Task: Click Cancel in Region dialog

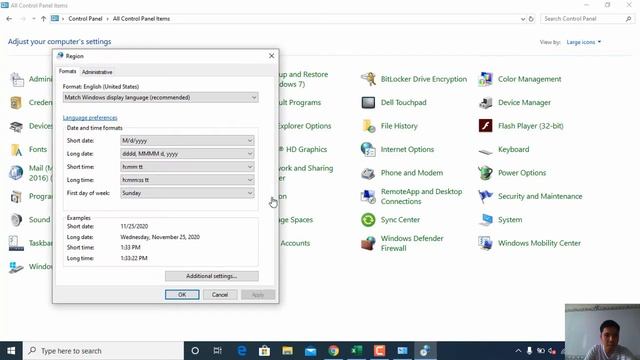Action: tap(220, 294)
